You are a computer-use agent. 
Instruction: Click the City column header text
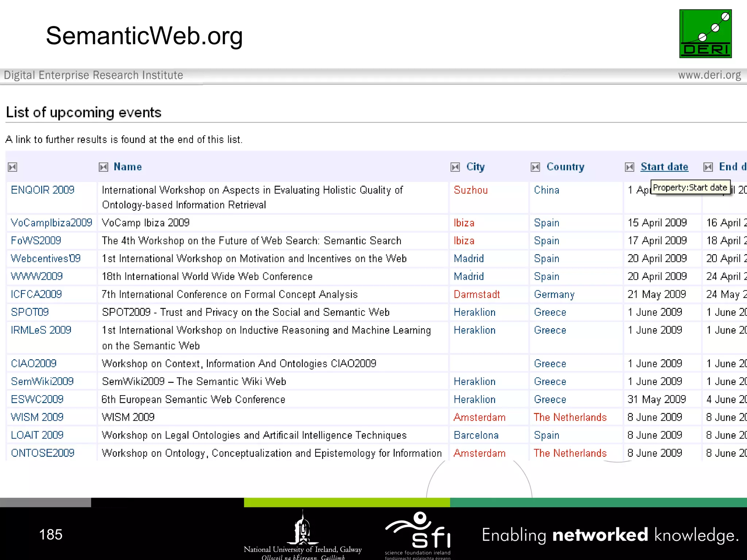[x=475, y=167]
